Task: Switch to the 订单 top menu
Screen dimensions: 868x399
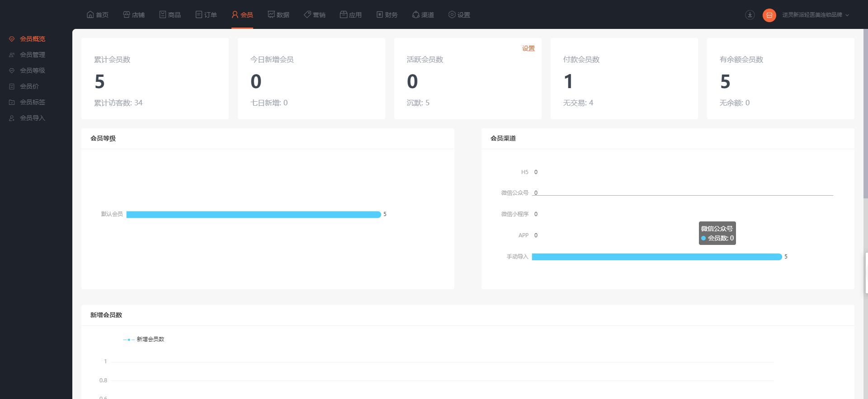Action: tap(206, 15)
